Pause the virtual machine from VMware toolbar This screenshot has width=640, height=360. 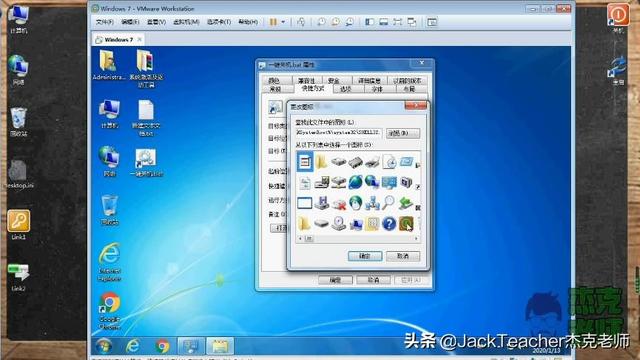[x=273, y=22]
